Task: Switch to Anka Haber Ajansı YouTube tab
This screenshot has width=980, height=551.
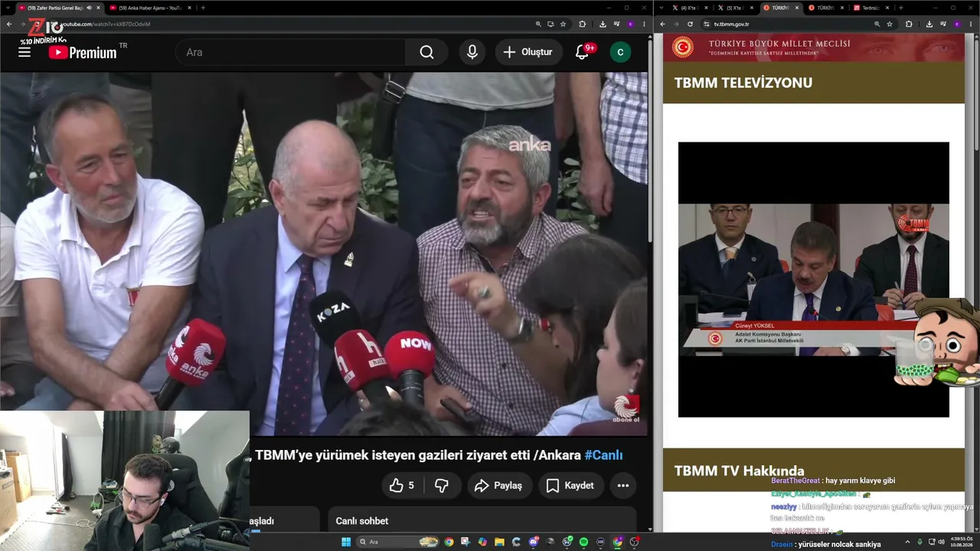Action: click(x=152, y=8)
